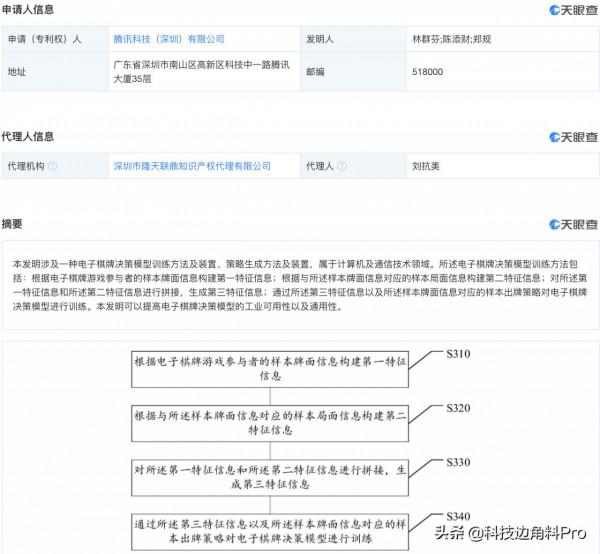
Task: Open the 腾讯科技（深圳）有限公司 applicant link
Action: (x=169, y=39)
